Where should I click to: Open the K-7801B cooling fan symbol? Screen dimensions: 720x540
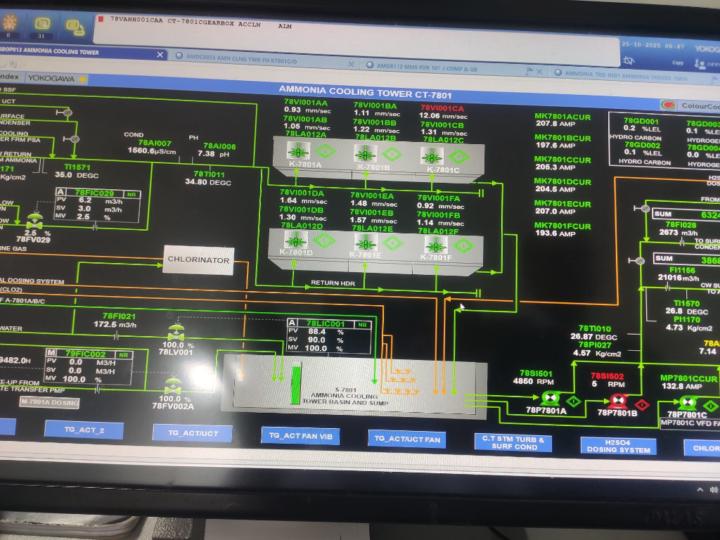coord(365,153)
